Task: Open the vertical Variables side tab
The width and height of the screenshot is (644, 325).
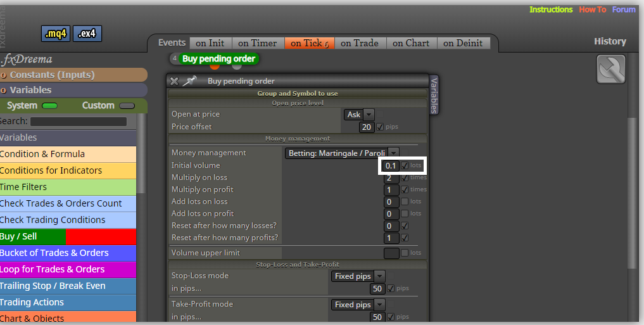Action: [x=434, y=95]
